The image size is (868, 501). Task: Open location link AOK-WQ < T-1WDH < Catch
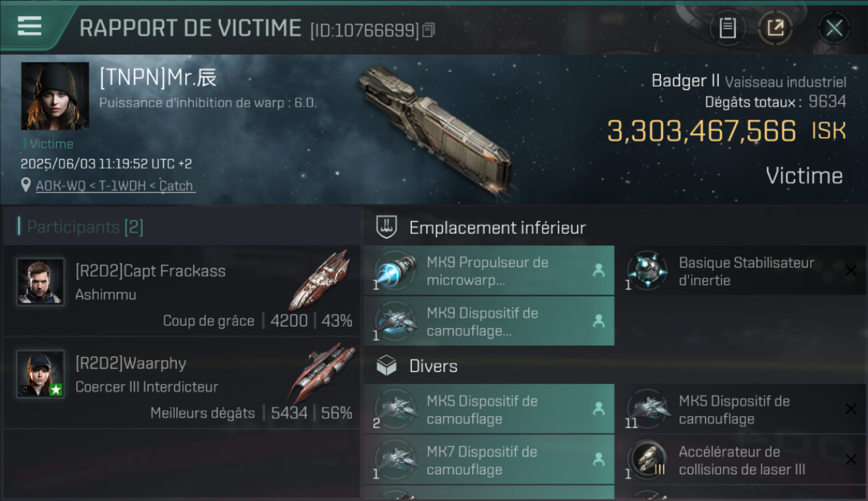click(115, 186)
